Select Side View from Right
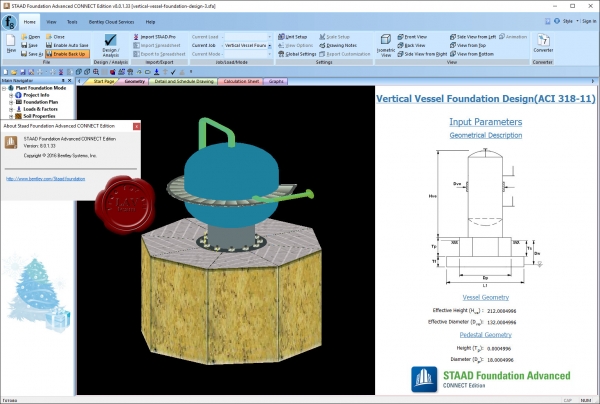 (x=422, y=54)
